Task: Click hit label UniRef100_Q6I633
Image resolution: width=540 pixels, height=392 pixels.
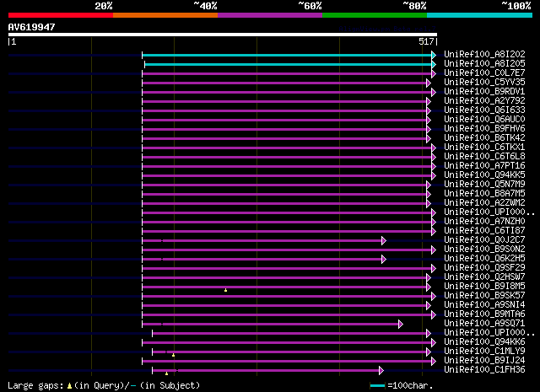Action: coord(484,110)
